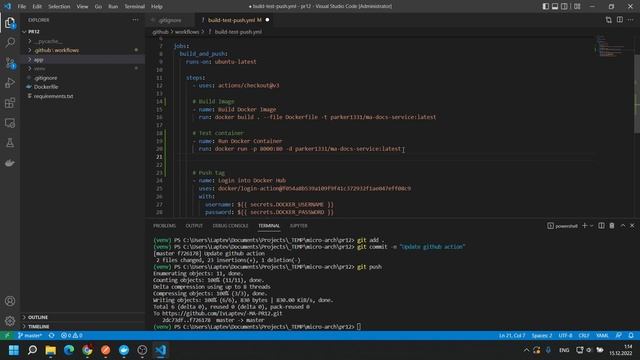
Task: Switch to the Output panel tab
Action: point(194,226)
